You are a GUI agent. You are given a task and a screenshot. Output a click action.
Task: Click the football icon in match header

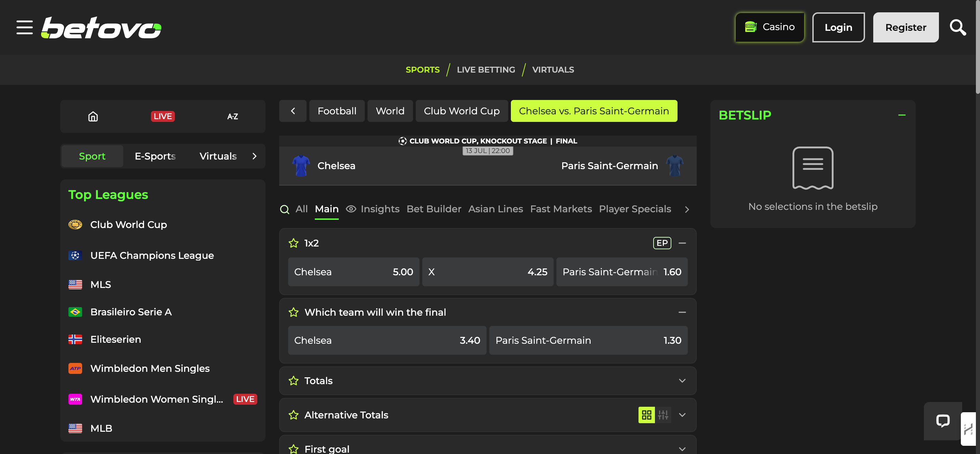(402, 141)
